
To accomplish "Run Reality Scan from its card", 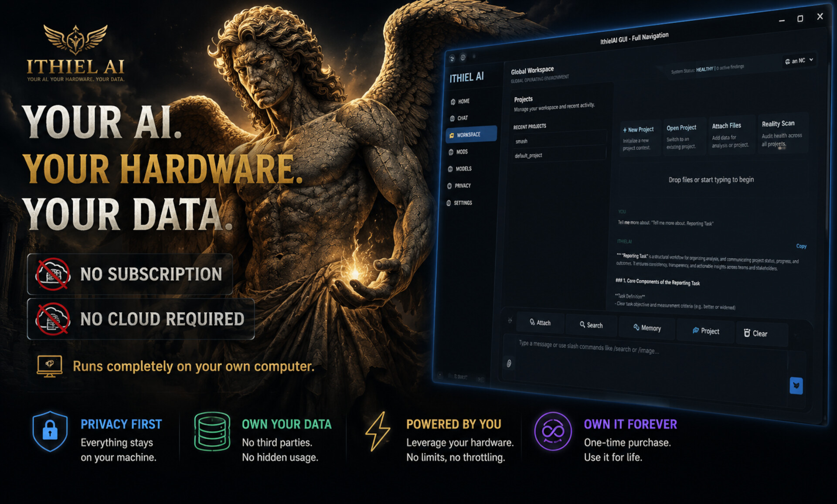I will [x=783, y=133].
